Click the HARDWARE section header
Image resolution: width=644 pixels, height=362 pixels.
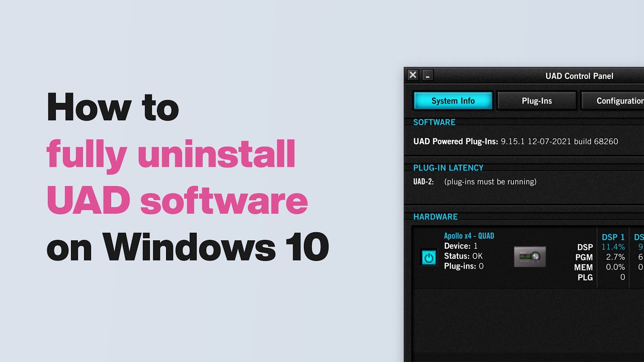tap(435, 217)
